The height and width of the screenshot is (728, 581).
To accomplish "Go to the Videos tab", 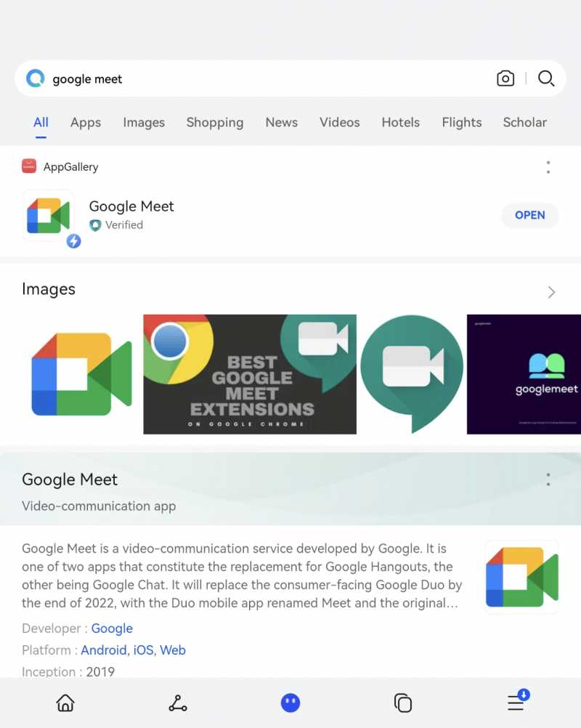I will point(340,123).
